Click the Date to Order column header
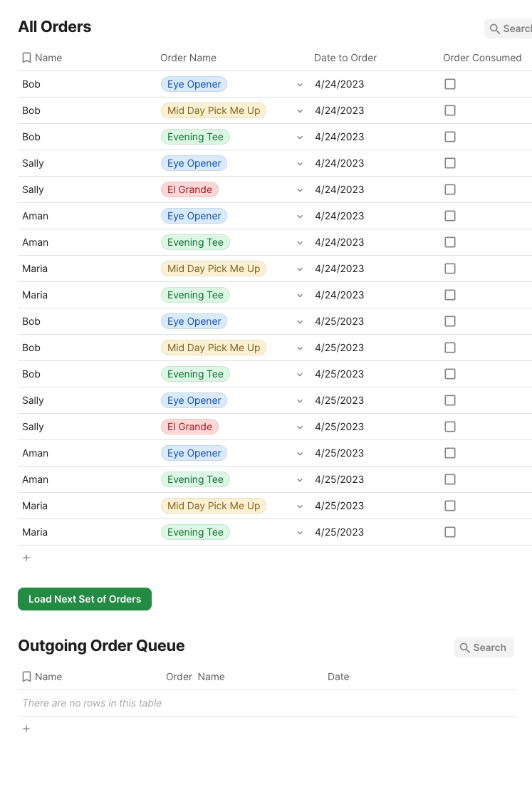 pyautogui.click(x=345, y=58)
